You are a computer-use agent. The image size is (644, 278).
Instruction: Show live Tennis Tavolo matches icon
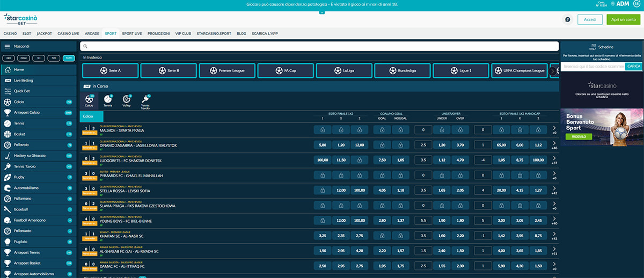tap(145, 101)
